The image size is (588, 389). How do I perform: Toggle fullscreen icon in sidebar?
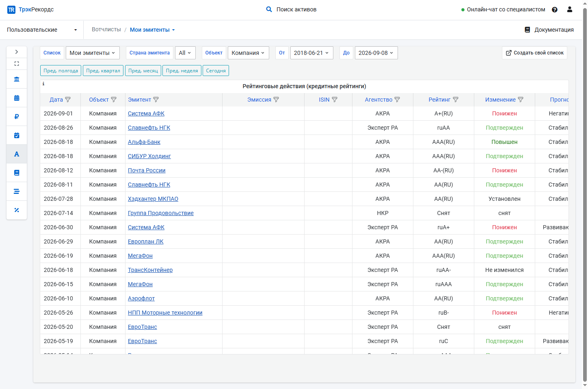(x=17, y=64)
